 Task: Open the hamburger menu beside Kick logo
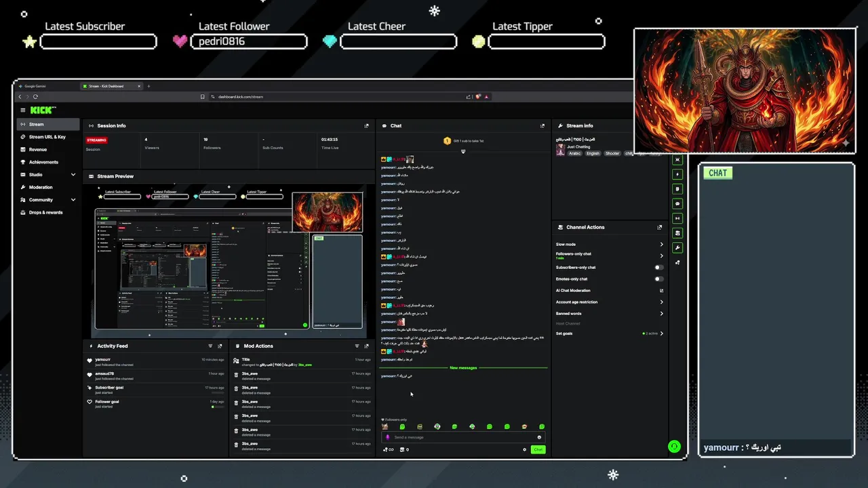click(22, 110)
